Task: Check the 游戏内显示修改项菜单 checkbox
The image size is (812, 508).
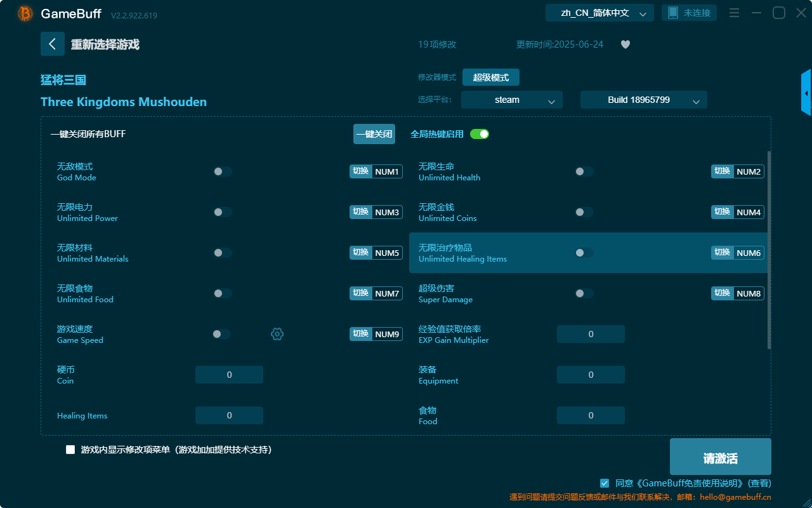Action: coord(70,449)
